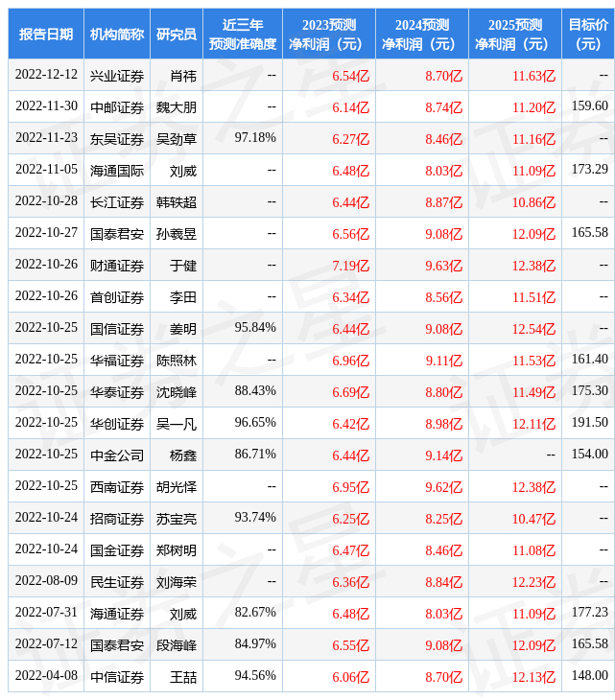Click the 12.23亿 profit value

tap(533, 582)
